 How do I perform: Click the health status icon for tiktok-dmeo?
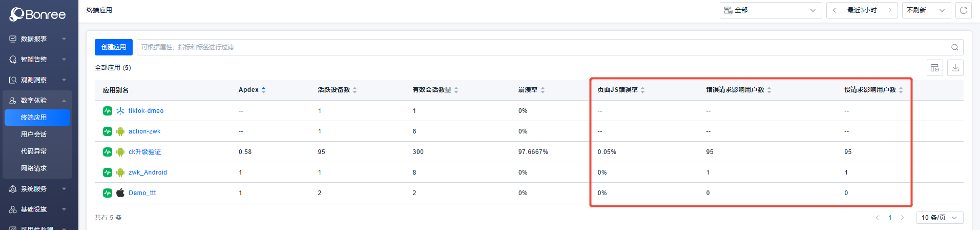108,111
